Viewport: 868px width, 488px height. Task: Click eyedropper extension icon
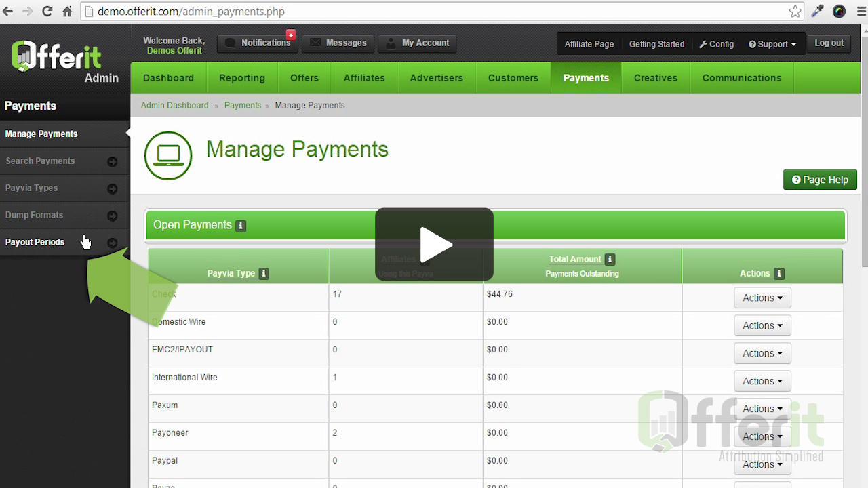[x=818, y=11]
